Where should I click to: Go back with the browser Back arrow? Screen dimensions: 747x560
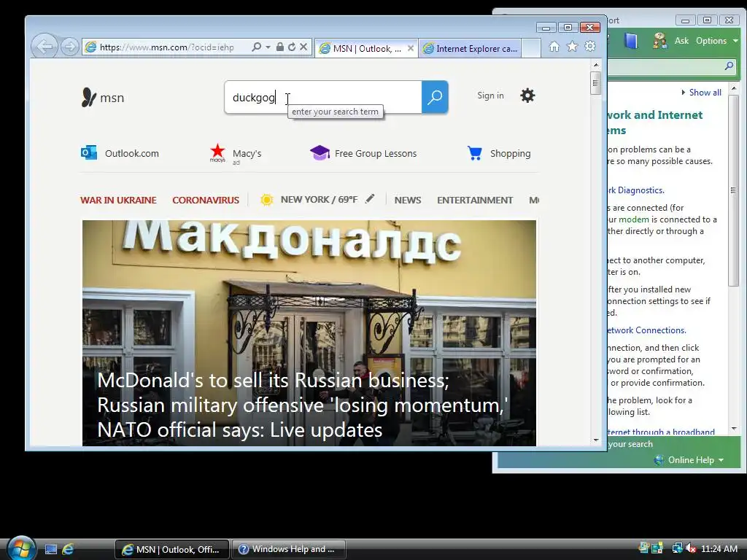pos(44,47)
